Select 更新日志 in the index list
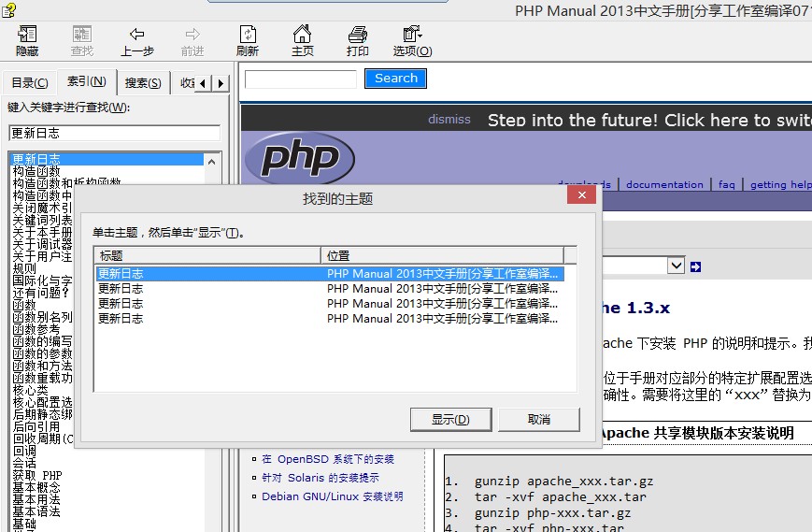 (107, 159)
